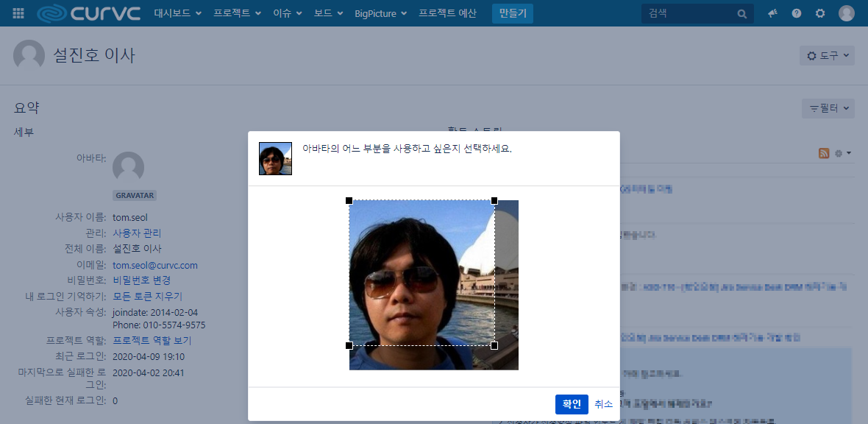Image resolution: width=868 pixels, height=424 pixels.
Task: Expand the 이슈 menu
Action: (x=288, y=13)
